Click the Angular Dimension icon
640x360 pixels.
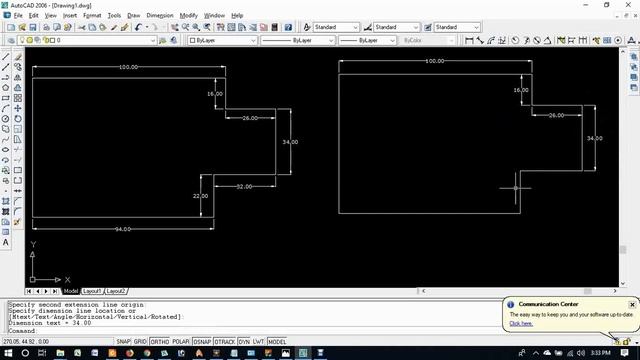(x=547, y=40)
